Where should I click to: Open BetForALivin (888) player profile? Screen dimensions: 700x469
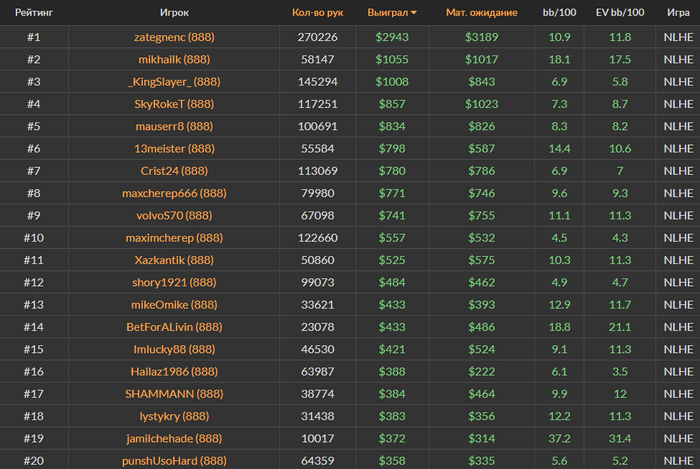[174, 327]
